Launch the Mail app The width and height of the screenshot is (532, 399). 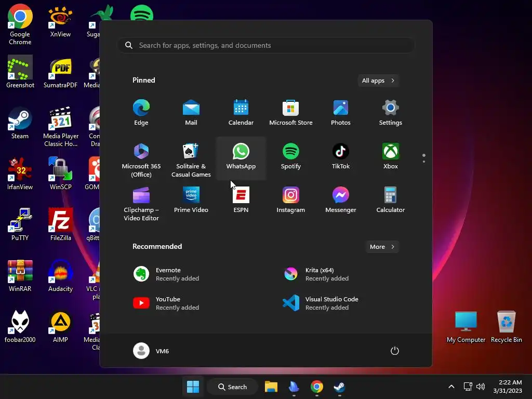coord(191,113)
